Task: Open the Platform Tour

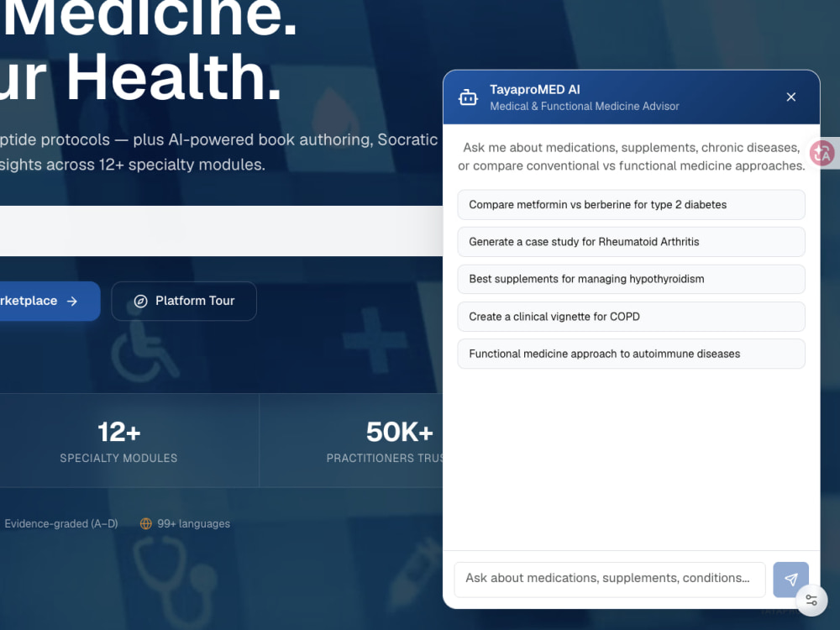Action: click(x=184, y=301)
